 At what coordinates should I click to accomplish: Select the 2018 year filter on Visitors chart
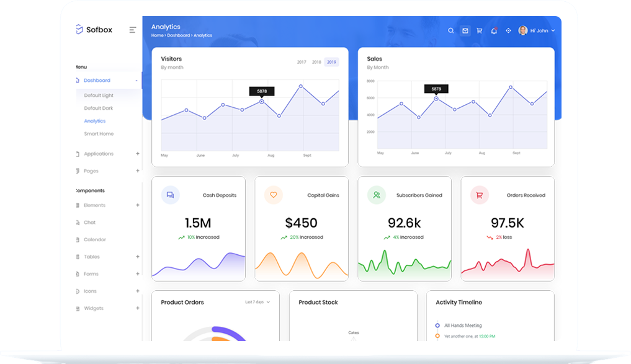(x=316, y=61)
